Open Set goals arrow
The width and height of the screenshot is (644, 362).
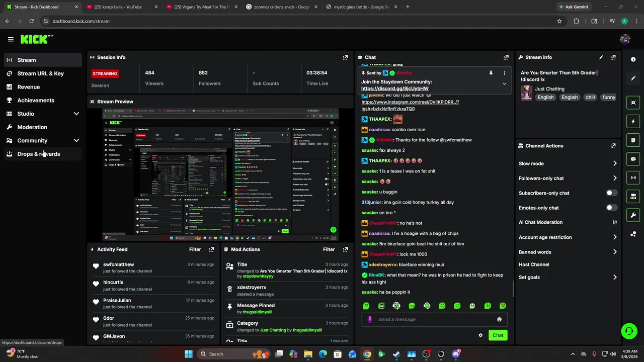tap(615, 277)
